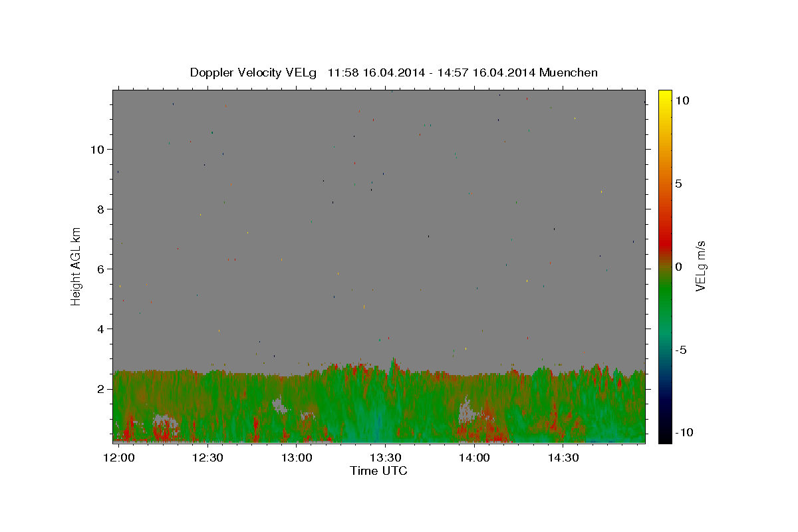798x532 pixels.
Task: Click the 14:30 time tick label
Action: pos(563,458)
